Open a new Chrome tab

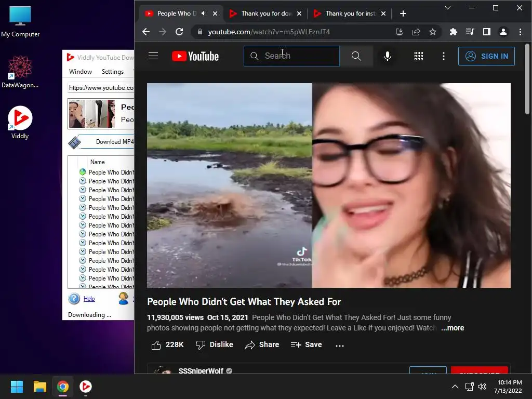[403, 14]
